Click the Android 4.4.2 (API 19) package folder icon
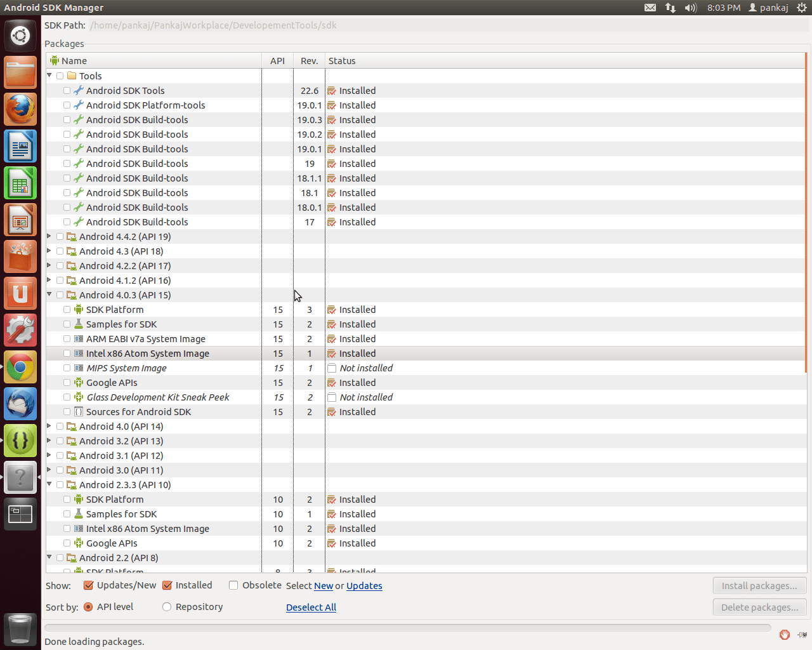This screenshot has width=812, height=650. [72, 236]
